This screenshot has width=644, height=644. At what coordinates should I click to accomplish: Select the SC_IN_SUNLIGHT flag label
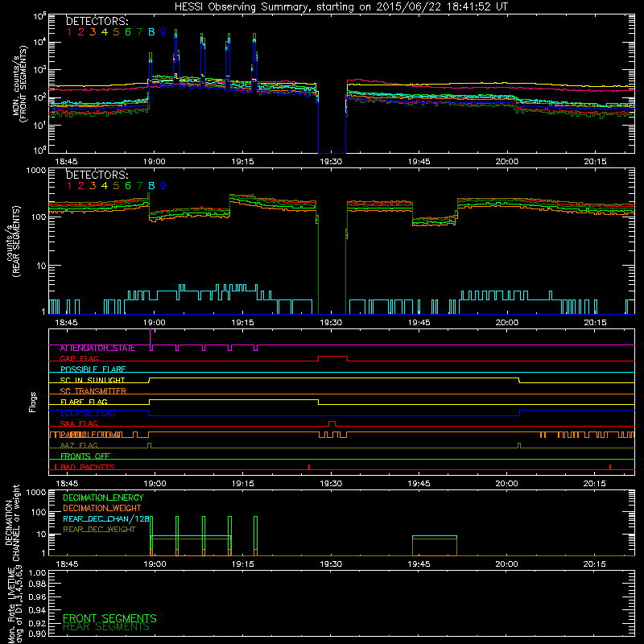coord(93,381)
